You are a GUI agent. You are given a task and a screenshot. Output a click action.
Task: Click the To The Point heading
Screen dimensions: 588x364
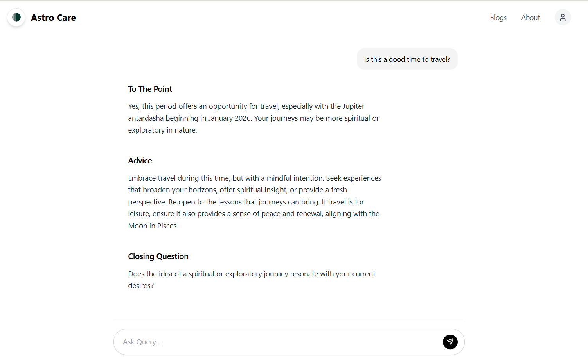[x=150, y=89]
